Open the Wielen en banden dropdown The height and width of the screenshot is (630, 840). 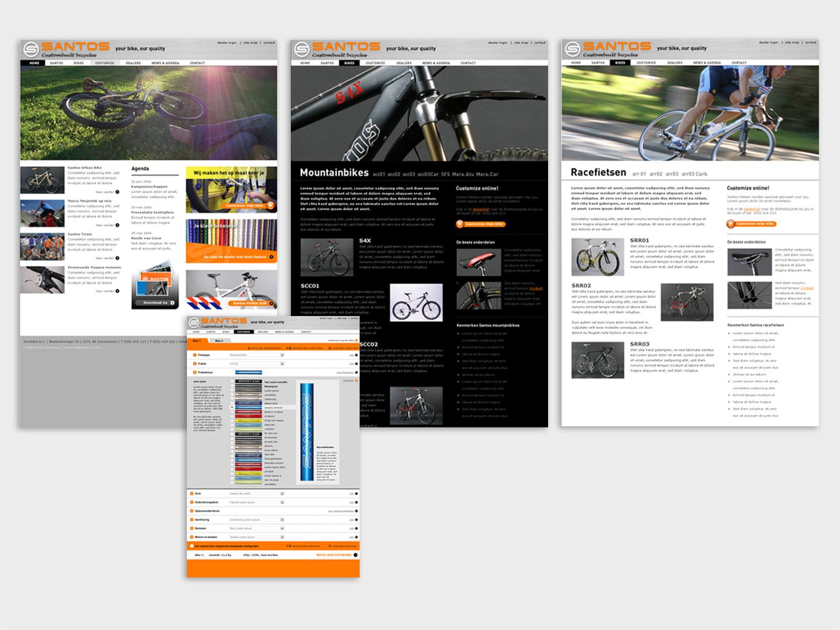[x=256, y=537]
